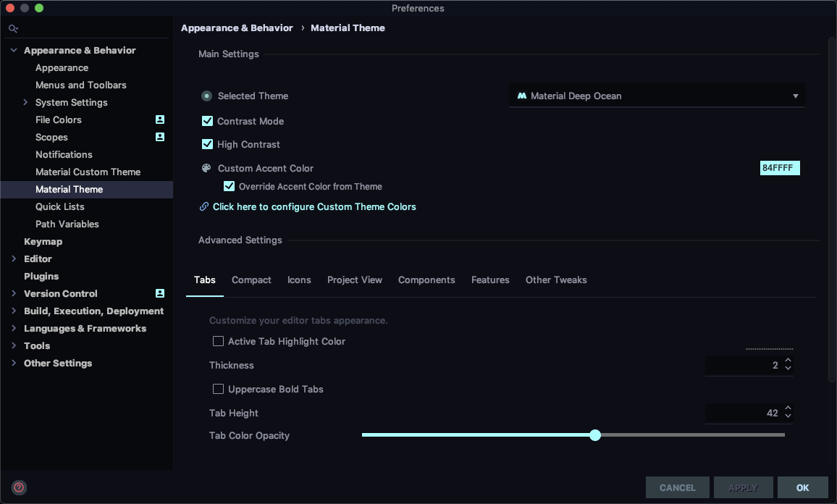Viewport: 837px width, 504px height.
Task: Increase Tab Height with the up arrow
Action: (x=788, y=408)
